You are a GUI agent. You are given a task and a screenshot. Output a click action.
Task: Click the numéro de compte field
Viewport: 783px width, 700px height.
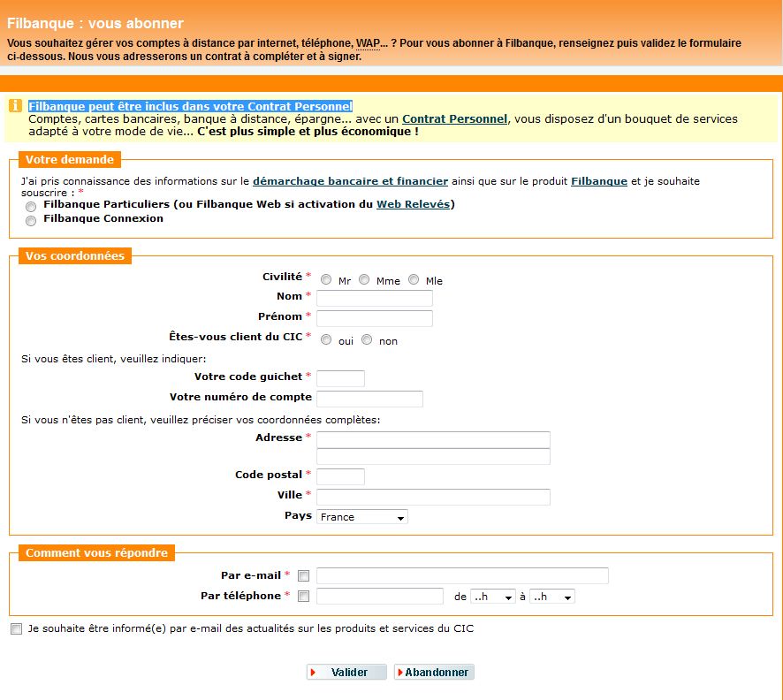(x=369, y=399)
